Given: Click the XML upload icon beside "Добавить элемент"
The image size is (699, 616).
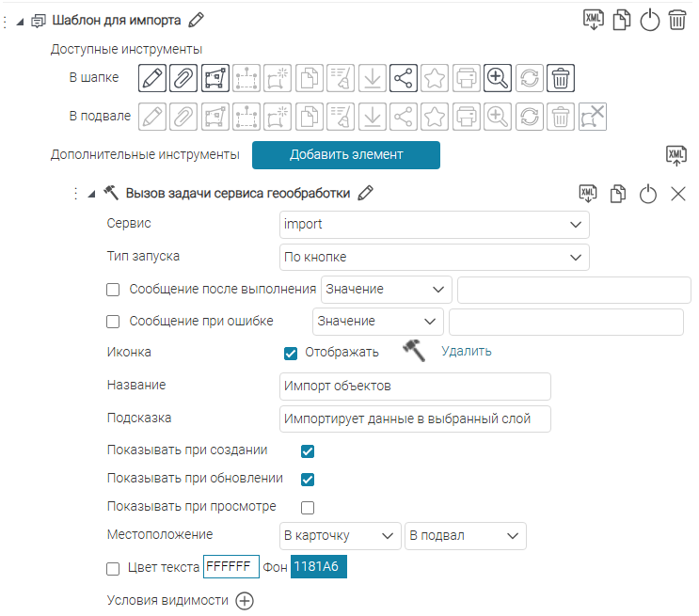Looking at the screenshot, I should point(675,156).
